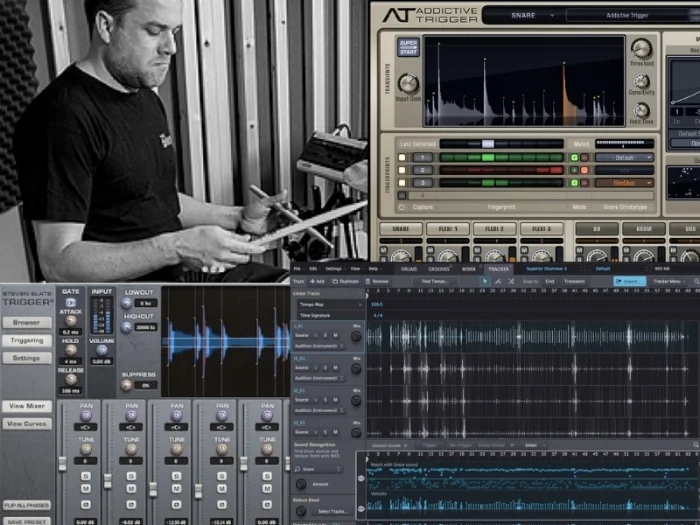The image size is (700, 525).
Task: Open the SNARE dropdown in Addictive Trigger header
Action: pyautogui.click(x=532, y=15)
